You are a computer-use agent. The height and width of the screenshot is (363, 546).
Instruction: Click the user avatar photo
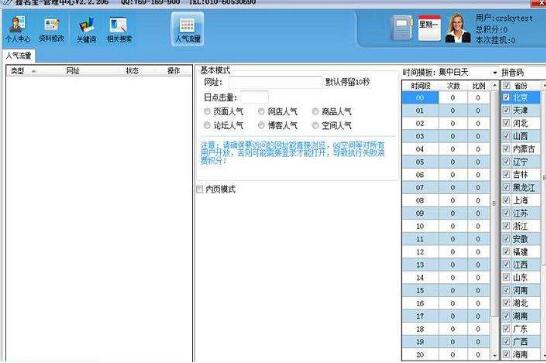[458, 28]
